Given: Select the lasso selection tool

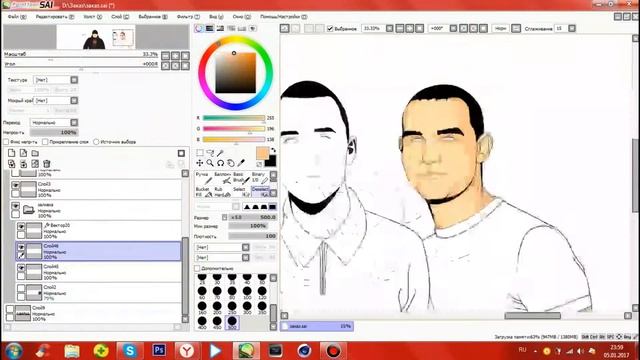Looking at the screenshot, I should (210, 153).
